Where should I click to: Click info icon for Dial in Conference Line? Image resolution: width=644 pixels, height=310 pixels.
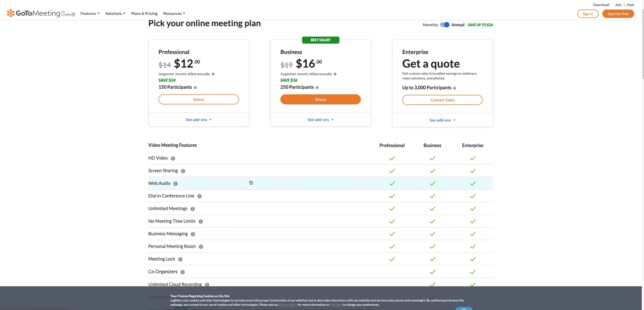pyautogui.click(x=199, y=196)
